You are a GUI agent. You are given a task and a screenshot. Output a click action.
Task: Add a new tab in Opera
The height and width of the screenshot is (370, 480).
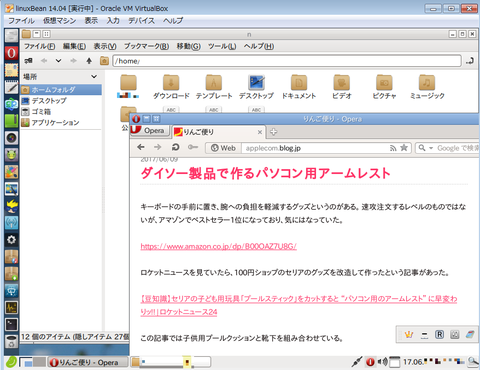(273, 132)
